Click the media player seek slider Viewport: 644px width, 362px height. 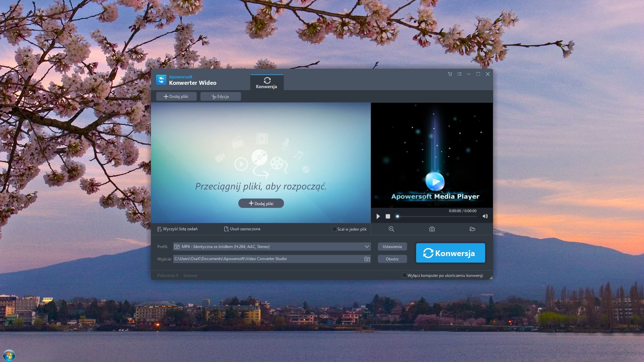(x=437, y=216)
